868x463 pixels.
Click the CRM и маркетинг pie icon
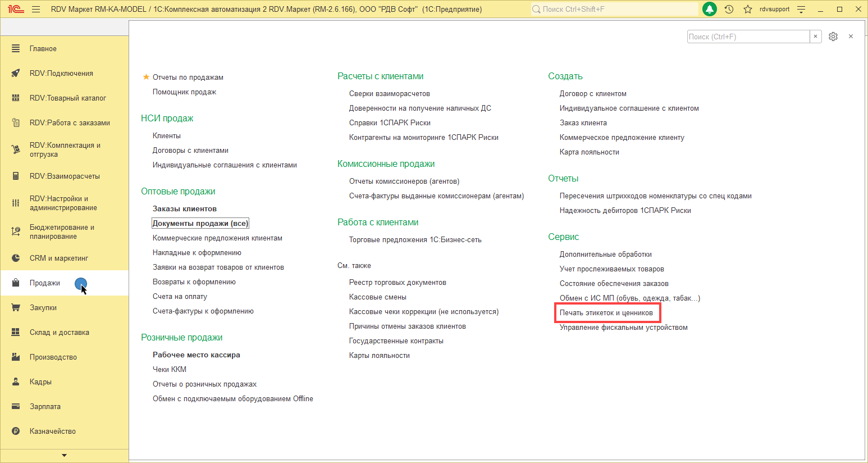click(16, 258)
